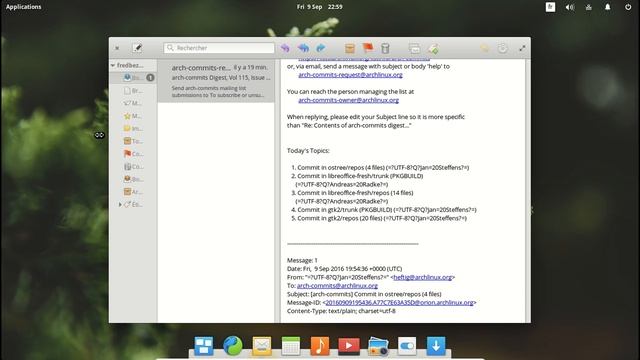Open the Message-ID orion.archlinux.org link
Viewport: 640px width, 360px height.
tap(399, 302)
